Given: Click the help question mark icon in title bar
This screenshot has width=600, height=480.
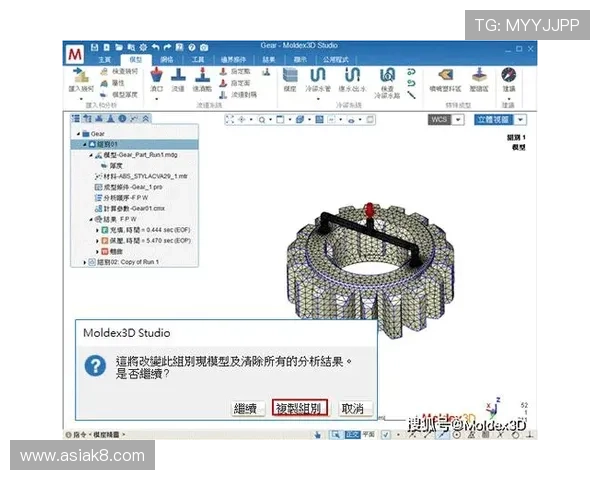Looking at the screenshot, I should [192, 47].
